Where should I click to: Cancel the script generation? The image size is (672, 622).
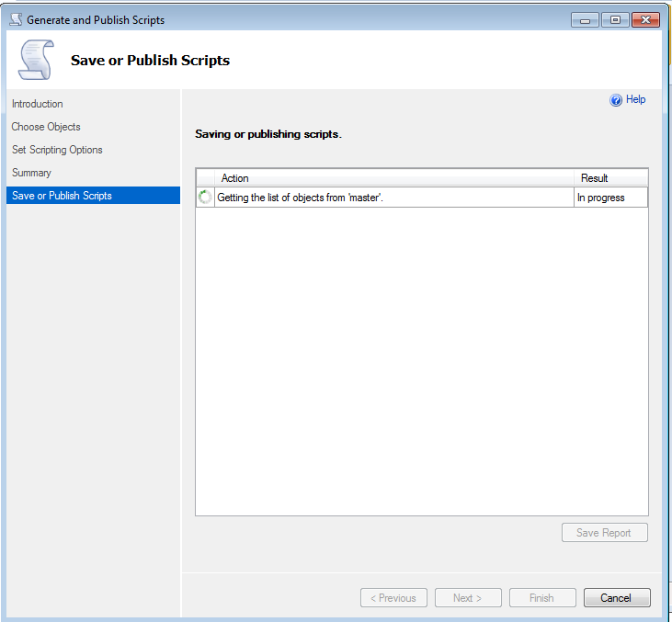pyautogui.click(x=616, y=598)
